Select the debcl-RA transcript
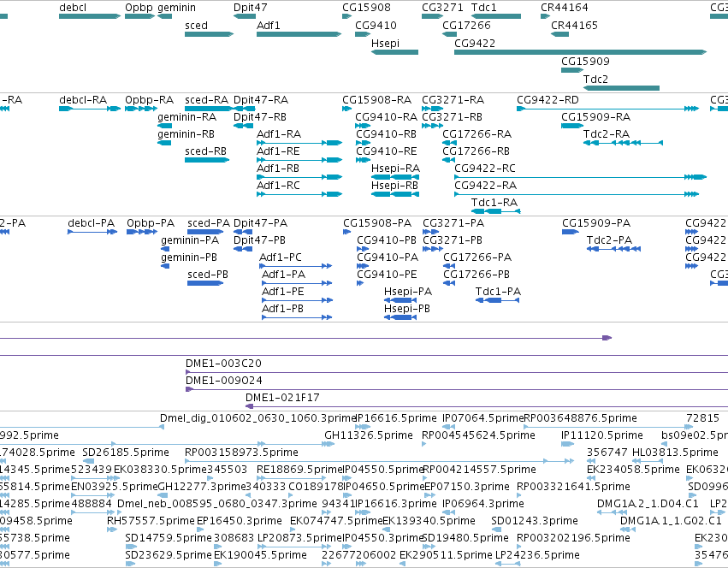728x568 pixels. 90,109
